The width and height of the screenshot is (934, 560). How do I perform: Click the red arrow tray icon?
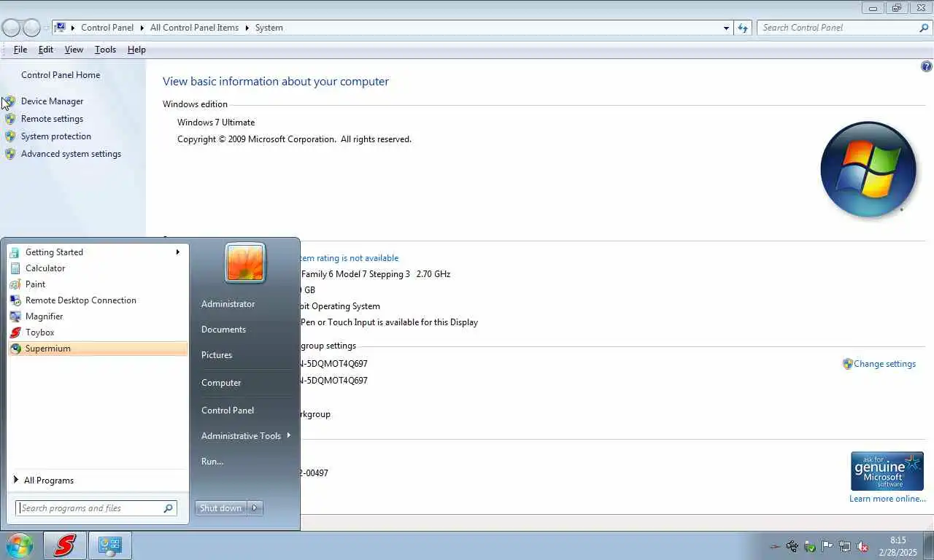tap(774, 546)
